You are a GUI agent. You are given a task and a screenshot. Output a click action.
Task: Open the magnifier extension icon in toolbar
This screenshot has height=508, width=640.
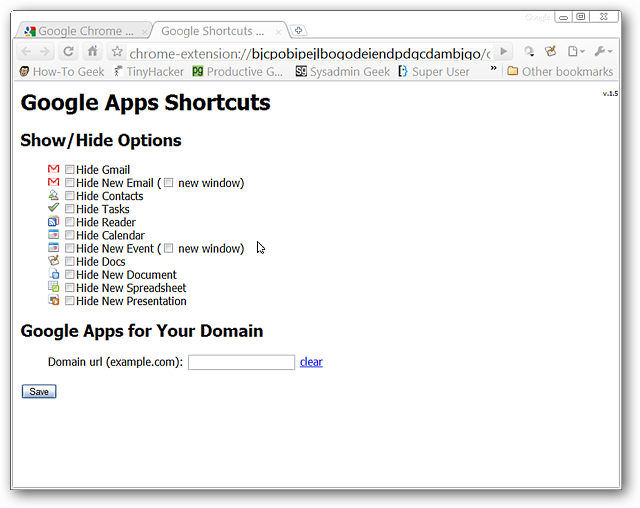coord(529,51)
